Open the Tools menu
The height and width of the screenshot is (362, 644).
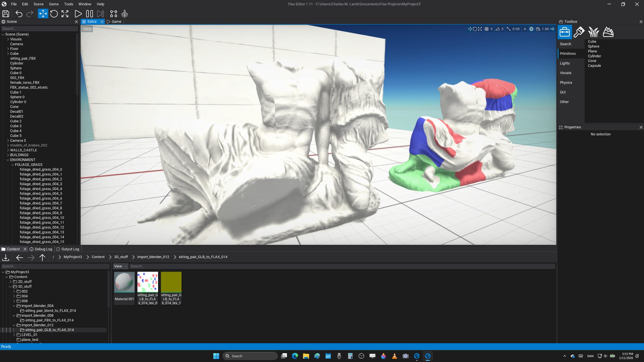point(68,4)
